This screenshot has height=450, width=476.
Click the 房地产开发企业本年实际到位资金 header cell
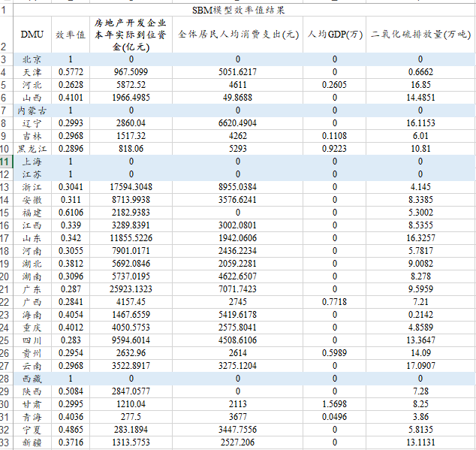click(x=131, y=35)
